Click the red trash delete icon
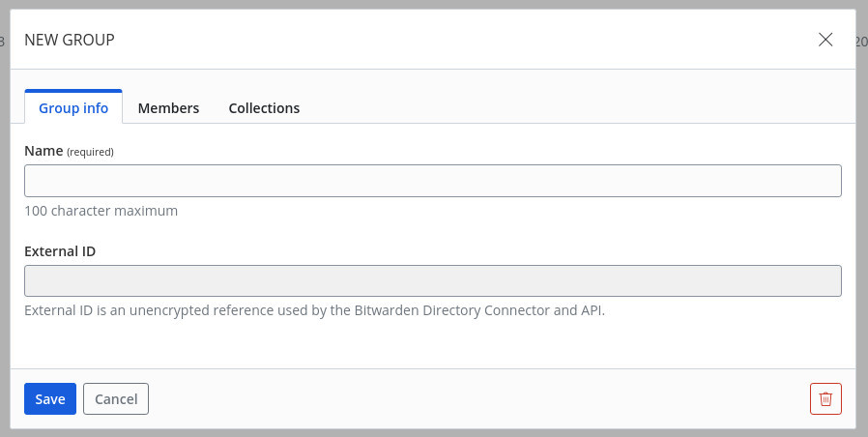Viewport: 868px width, 437px height. tap(825, 398)
